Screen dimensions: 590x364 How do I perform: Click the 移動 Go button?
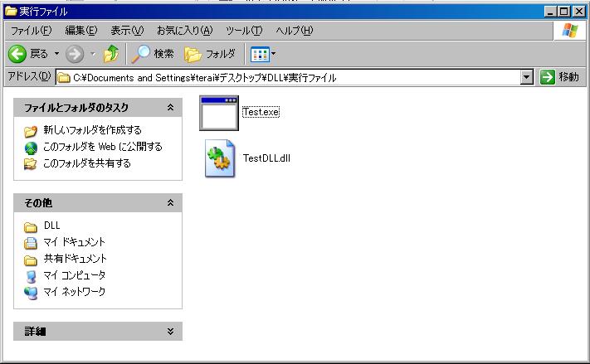[x=559, y=77]
